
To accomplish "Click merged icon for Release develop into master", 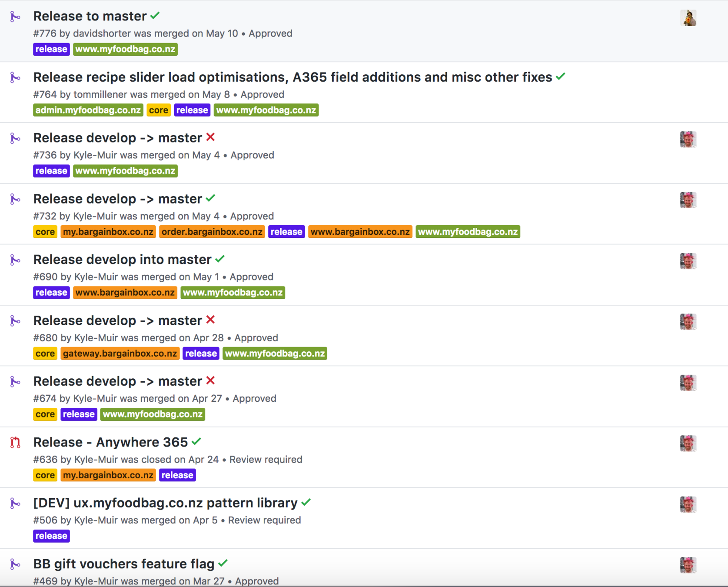I will click(15, 260).
